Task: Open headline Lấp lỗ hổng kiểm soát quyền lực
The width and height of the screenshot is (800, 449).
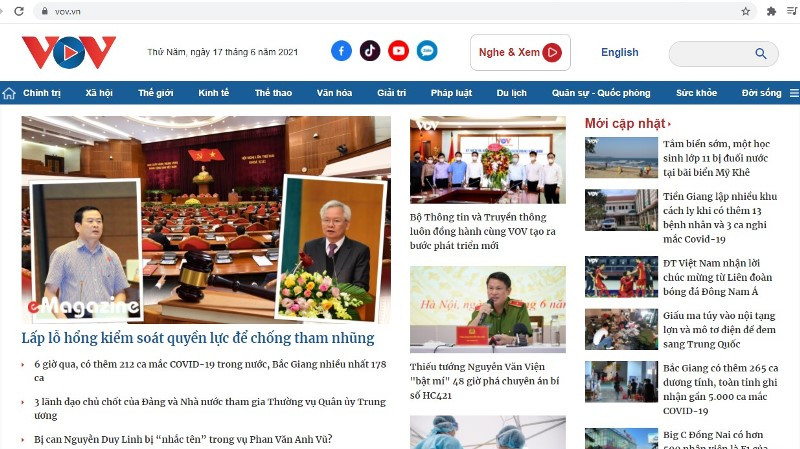Action: [x=197, y=338]
